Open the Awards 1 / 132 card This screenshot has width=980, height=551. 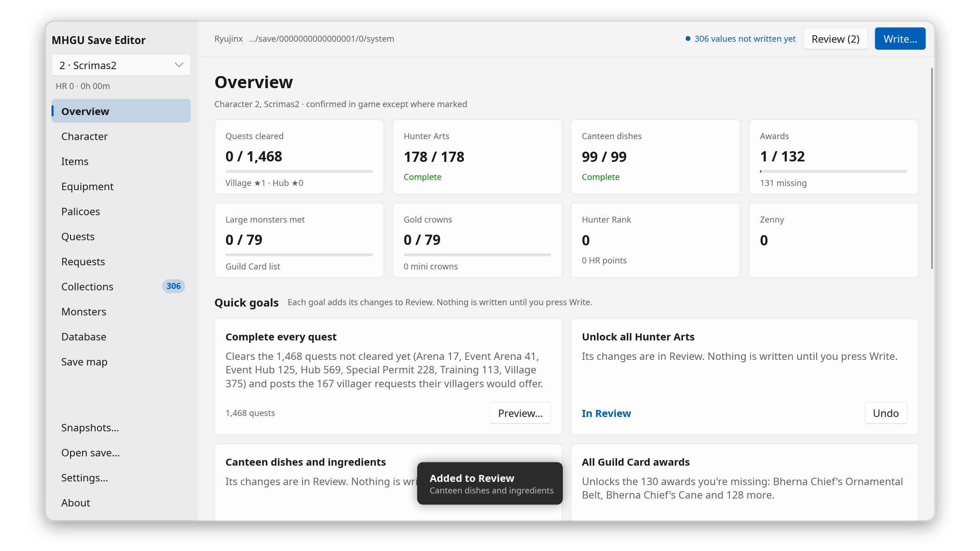pos(833,157)
